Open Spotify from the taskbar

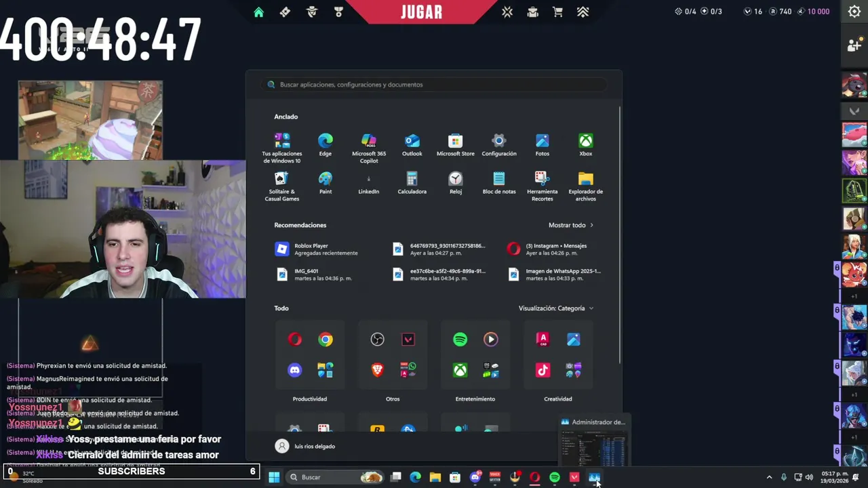[555, 477]
